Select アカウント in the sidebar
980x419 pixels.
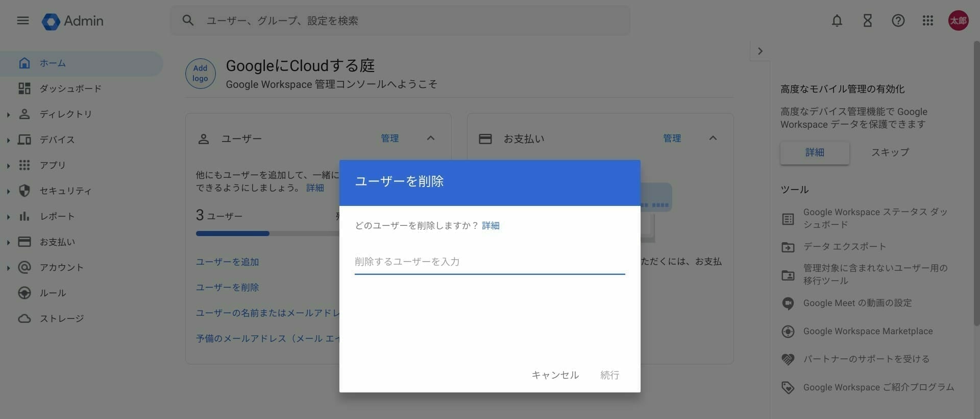[x=81, y=268]
